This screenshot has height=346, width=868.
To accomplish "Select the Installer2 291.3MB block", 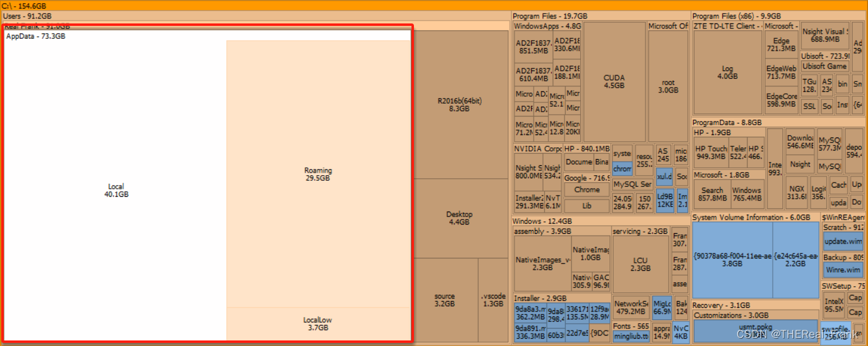I will click(528, 202).
